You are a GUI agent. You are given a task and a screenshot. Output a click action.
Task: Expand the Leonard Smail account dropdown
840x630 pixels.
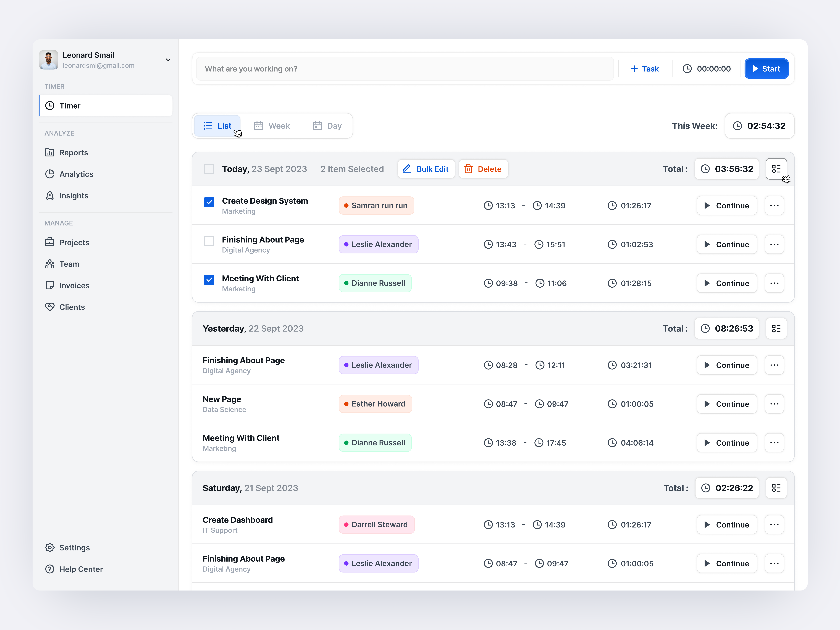(168, 60)
